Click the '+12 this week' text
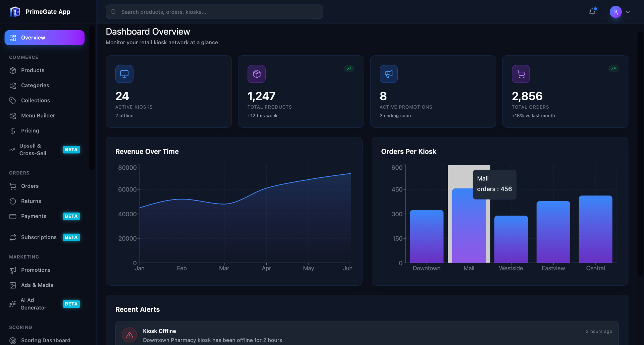 pos(263,116)
